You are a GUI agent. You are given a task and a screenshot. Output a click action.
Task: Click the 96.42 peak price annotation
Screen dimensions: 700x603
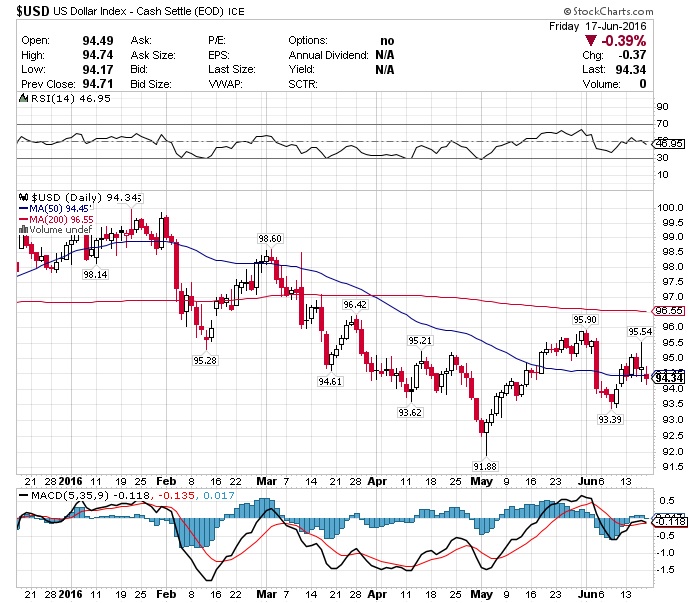pos(355,305)
